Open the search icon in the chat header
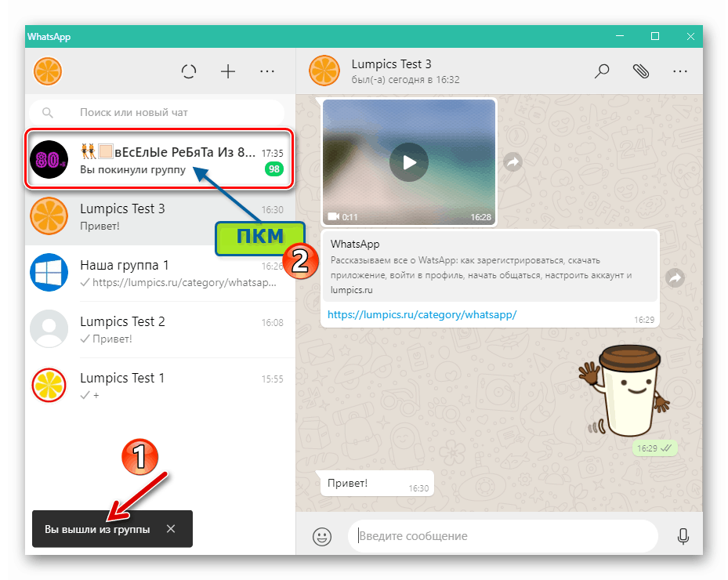This screenshot has width=728, height=580. (602, 71)
